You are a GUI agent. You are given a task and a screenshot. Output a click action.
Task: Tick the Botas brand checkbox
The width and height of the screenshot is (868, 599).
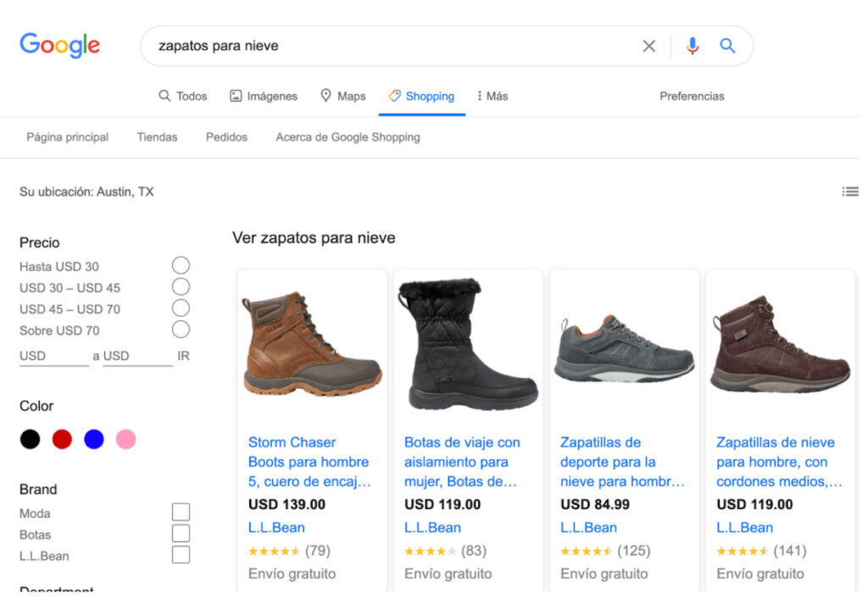click(181, 534)
